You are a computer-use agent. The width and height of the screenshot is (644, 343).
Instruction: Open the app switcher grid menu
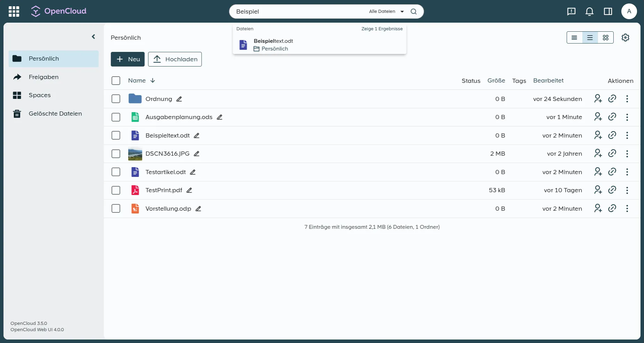(14, 11)
